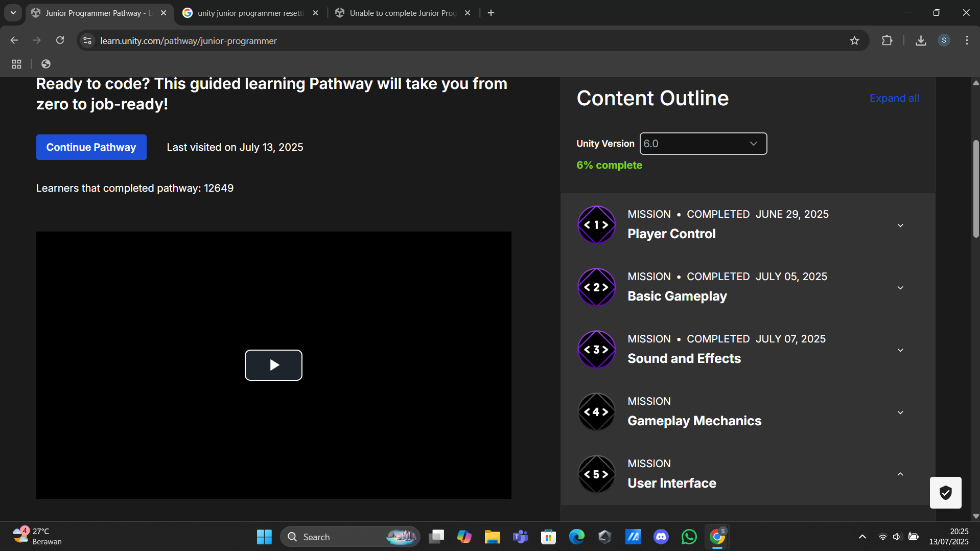Open Microsoft Teams from the taskbar
The height and width of the screenshot is (551, 980).
pos(521,537)
